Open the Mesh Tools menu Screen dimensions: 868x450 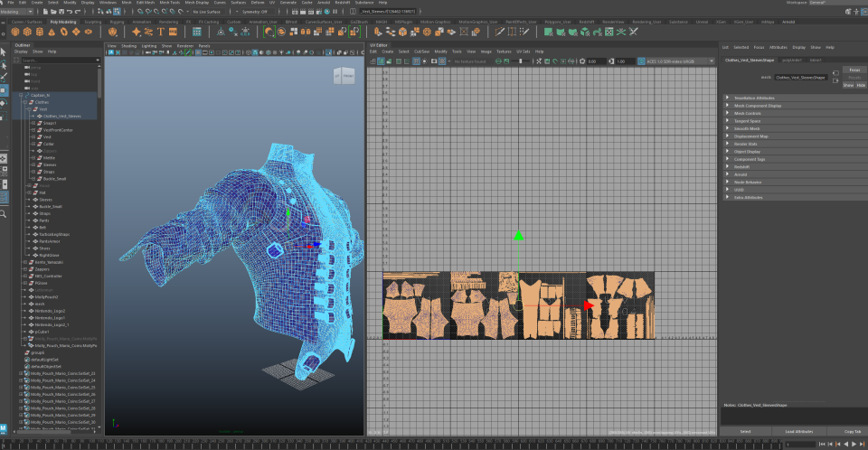[x=169, y=3]
